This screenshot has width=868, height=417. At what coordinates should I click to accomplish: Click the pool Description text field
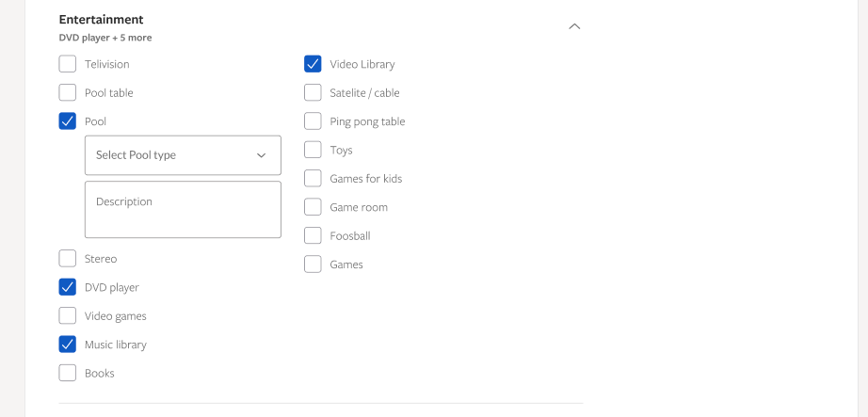click(183, 210)
